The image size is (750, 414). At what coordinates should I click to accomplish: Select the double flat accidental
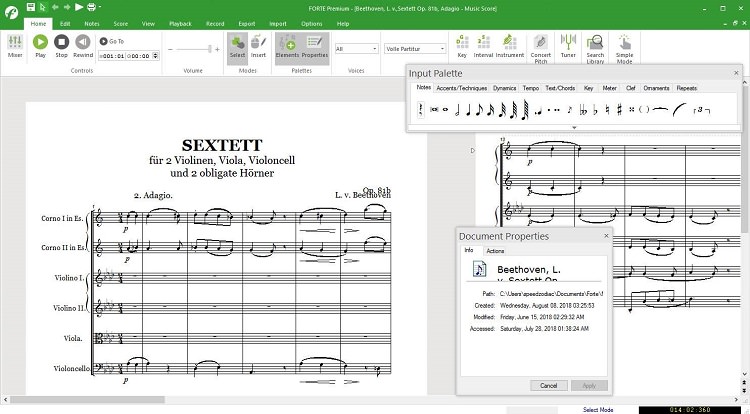583,110
